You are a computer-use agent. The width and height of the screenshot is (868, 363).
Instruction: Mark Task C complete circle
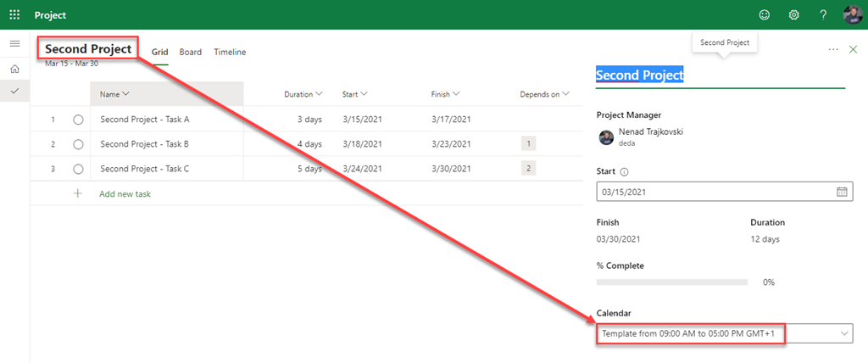click(78, 169)
